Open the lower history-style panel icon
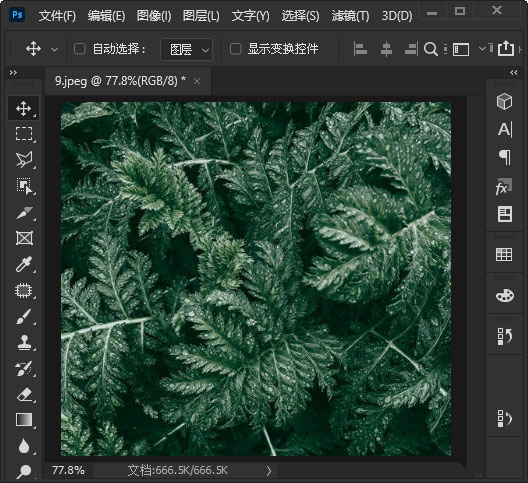This screenshot has height=483, width=528. tap(504, 419)
